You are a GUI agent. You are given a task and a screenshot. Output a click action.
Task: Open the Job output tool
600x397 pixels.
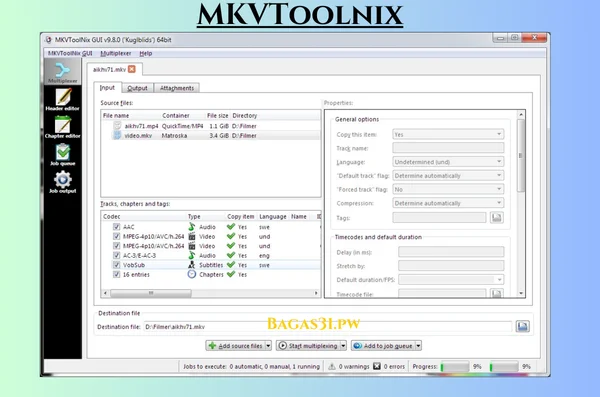pos(62,182)
